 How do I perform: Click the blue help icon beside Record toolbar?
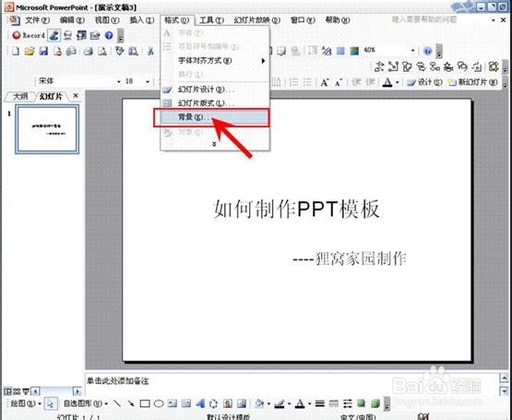click(x=109, y=35)
